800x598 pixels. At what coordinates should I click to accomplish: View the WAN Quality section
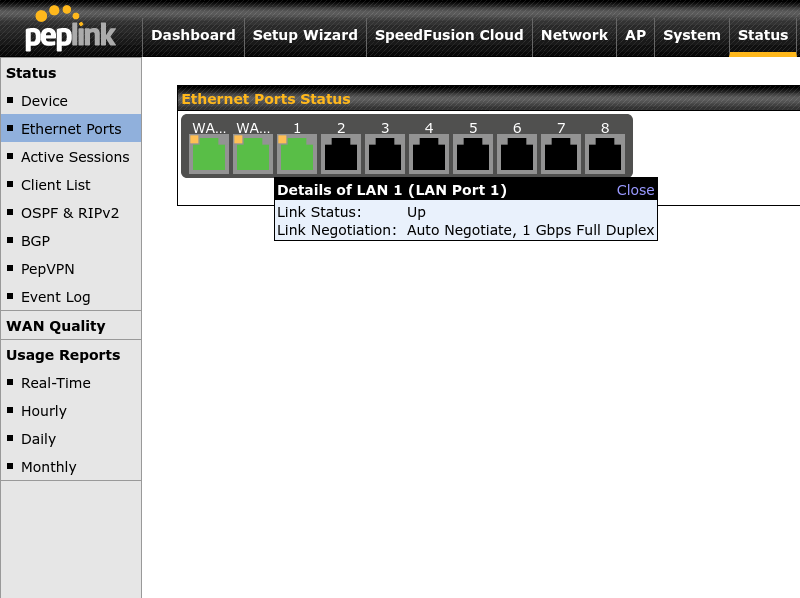(55, 325)
